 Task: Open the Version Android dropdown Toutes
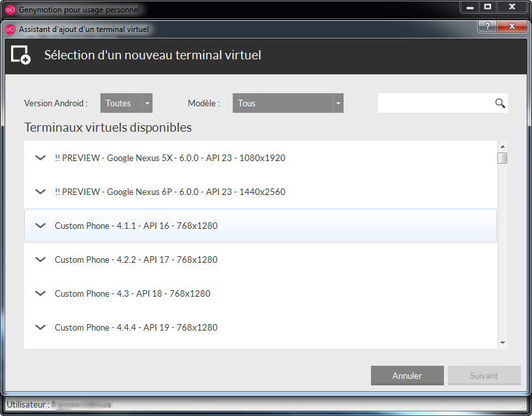126,103
